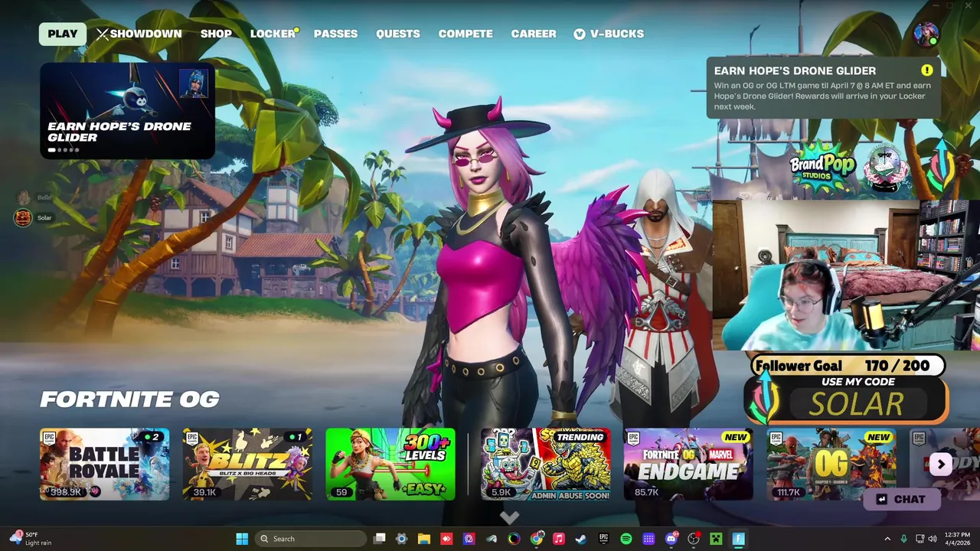Click the BrandPop Studios logo
The height and width of the screenshot is (551, 980).
tap(823, 165)
